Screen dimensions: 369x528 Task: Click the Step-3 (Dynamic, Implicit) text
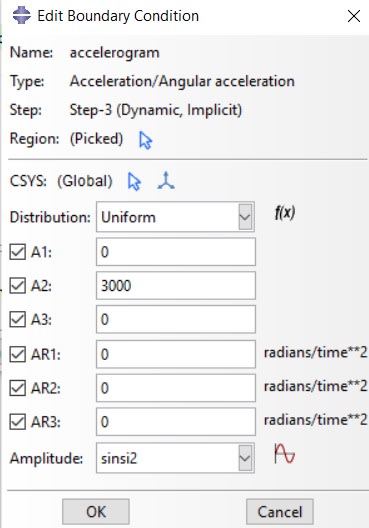click(156, 110)
